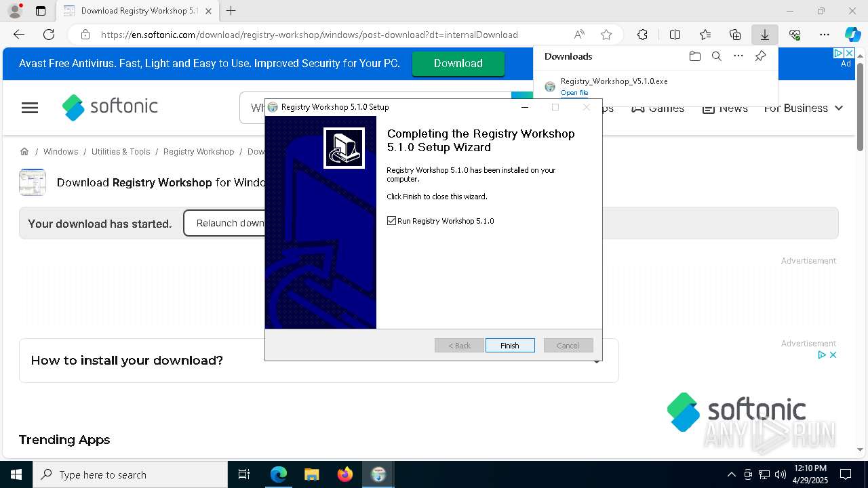Open Collections icon in toolbar

(735, 35)
